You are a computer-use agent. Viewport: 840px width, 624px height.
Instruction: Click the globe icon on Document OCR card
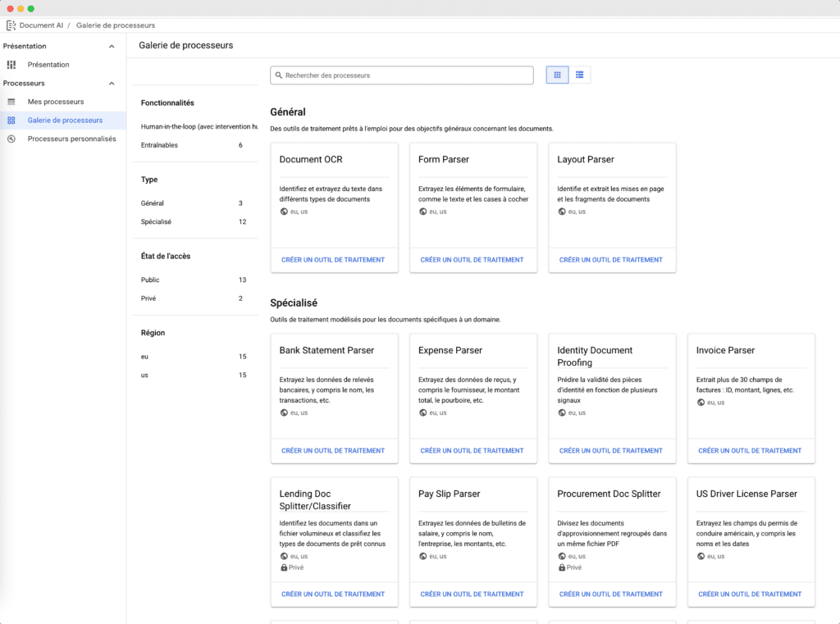284,212
